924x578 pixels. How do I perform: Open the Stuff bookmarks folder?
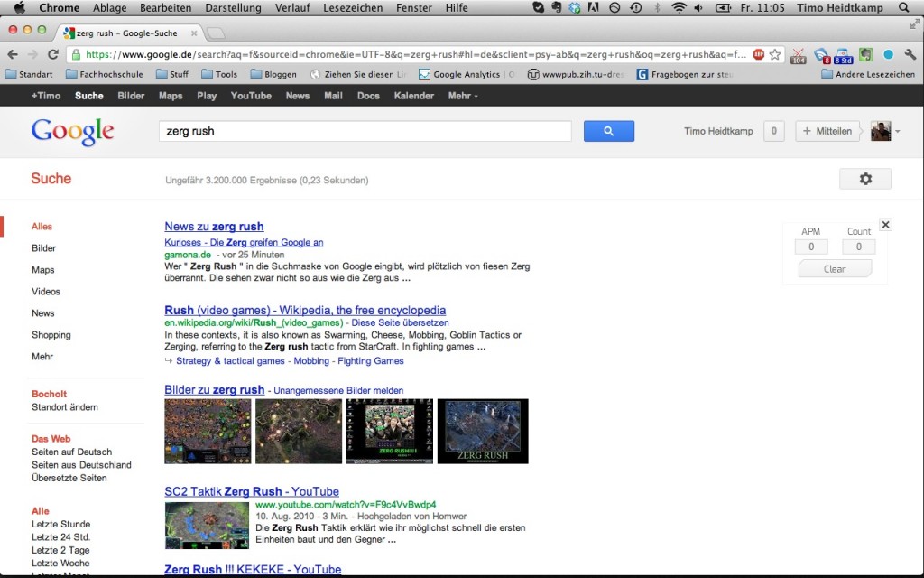pyautogui.click(x=172, y=74)
